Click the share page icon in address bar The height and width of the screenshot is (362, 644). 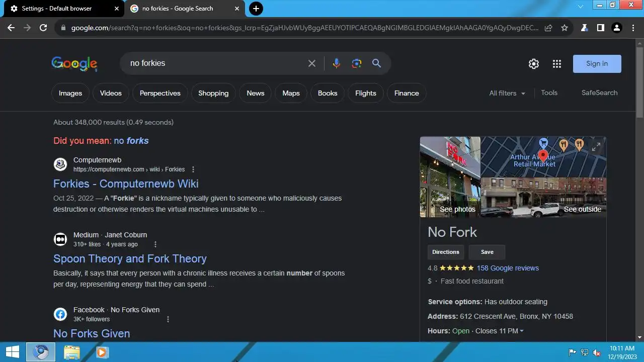548,28
